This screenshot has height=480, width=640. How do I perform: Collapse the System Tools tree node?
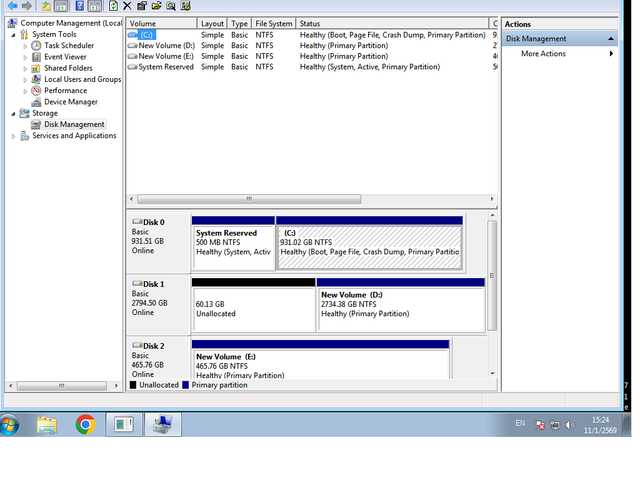13,35
